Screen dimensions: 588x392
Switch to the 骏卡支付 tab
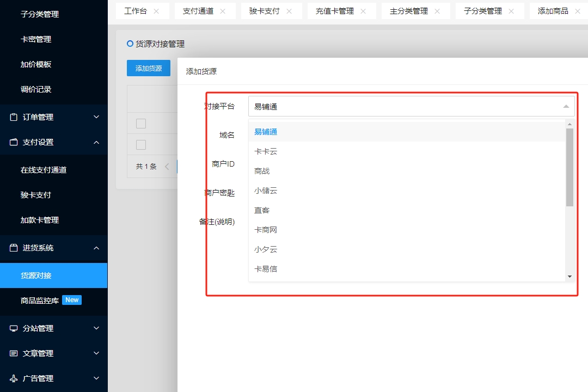265,11
